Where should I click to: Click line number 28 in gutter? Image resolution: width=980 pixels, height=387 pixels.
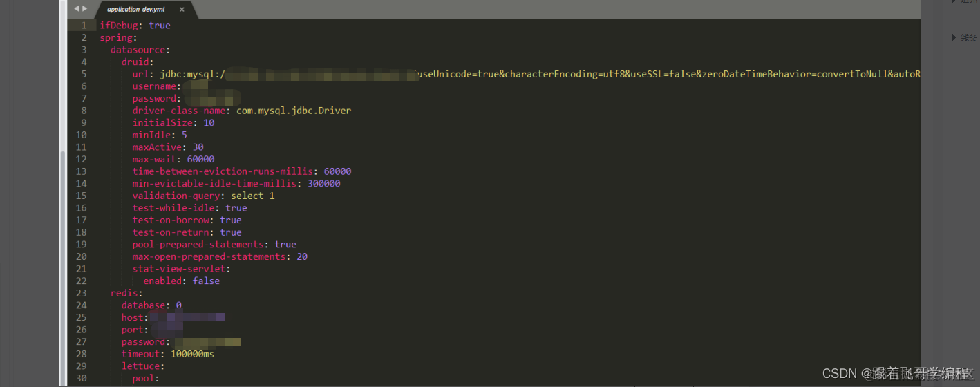tap(82, 354)
